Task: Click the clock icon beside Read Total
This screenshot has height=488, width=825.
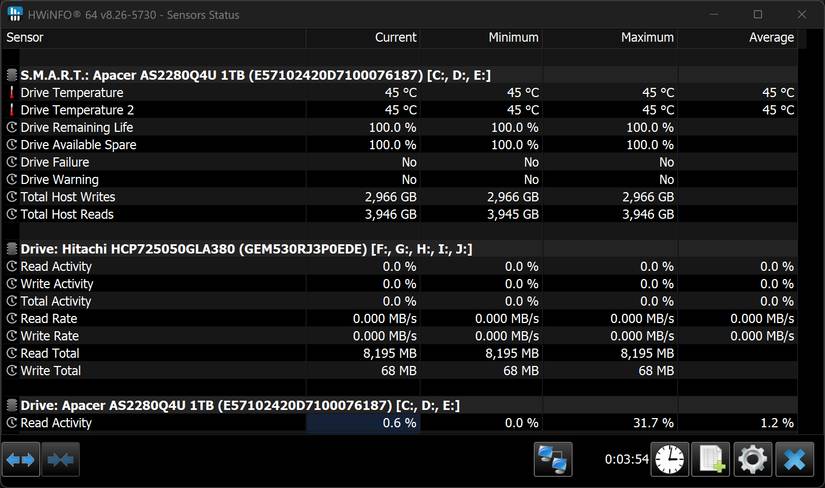Action: [x=12, y=353]
